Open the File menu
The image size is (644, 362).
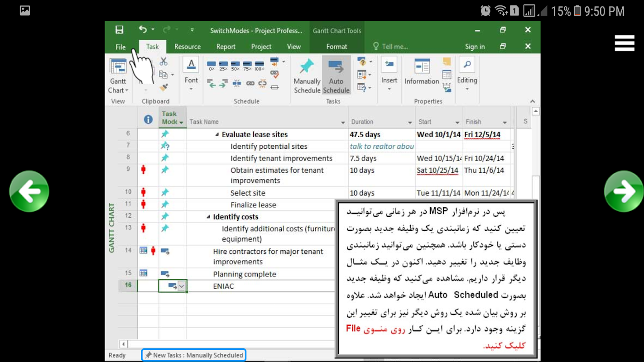click(x=120, y=47)
